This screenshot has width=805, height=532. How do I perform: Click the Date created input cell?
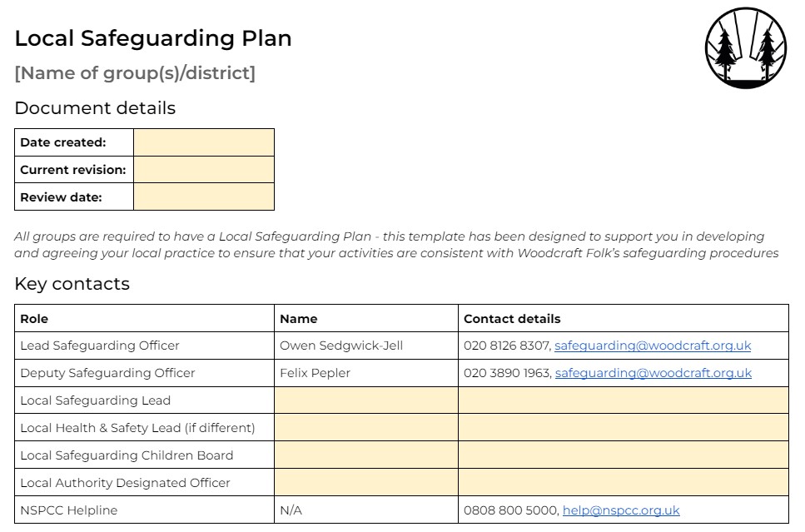204,142
